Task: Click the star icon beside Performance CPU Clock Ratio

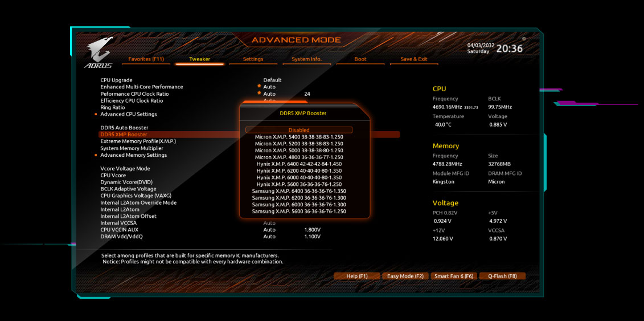Action: pyautogui.click(x=259, y=93)
